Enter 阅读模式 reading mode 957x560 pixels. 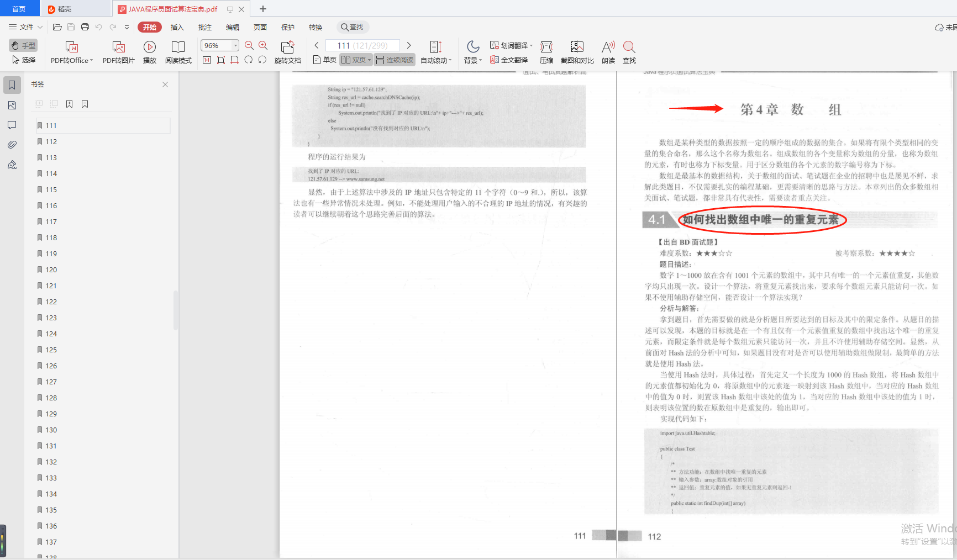[178, 53]
